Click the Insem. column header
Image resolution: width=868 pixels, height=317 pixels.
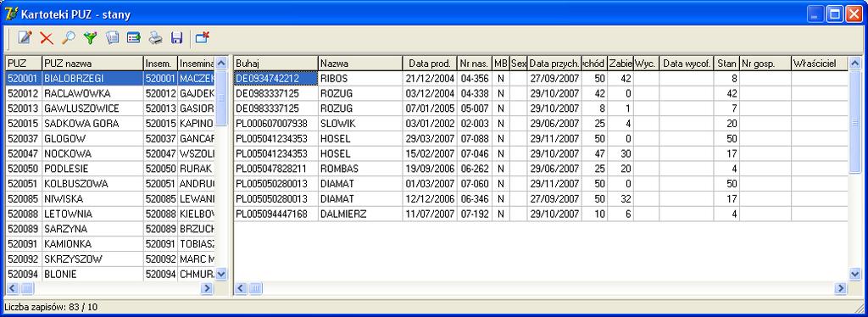160,63
